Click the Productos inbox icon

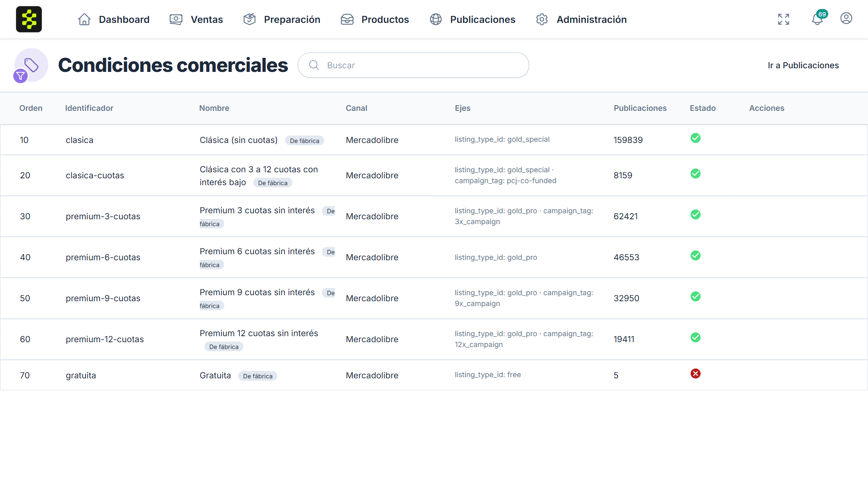(x=347, y=19)
